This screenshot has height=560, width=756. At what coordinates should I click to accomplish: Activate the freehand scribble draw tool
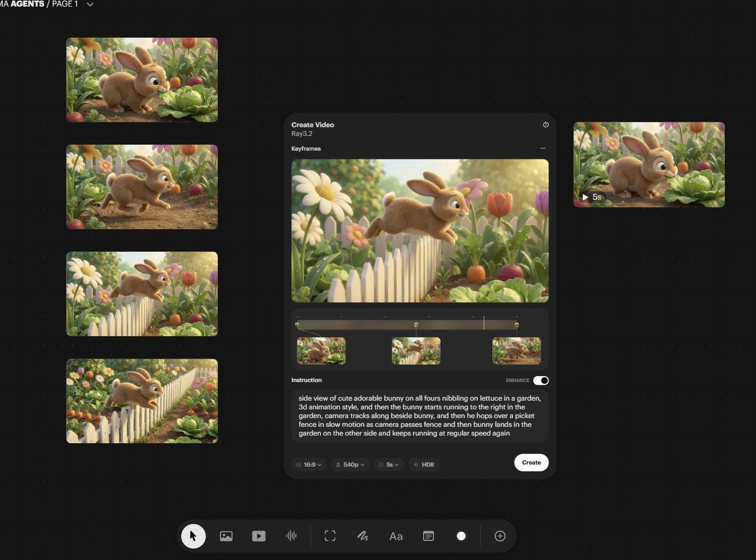(362, 536)
